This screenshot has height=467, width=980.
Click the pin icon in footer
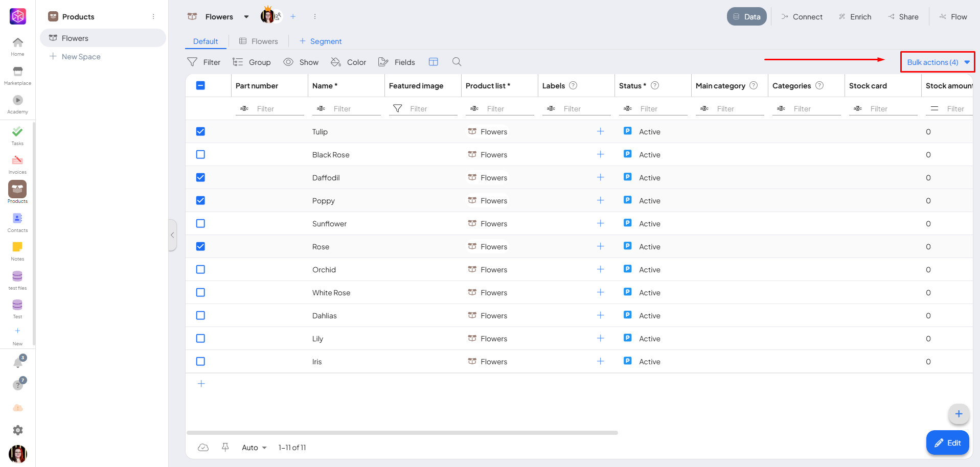[225, 448]
